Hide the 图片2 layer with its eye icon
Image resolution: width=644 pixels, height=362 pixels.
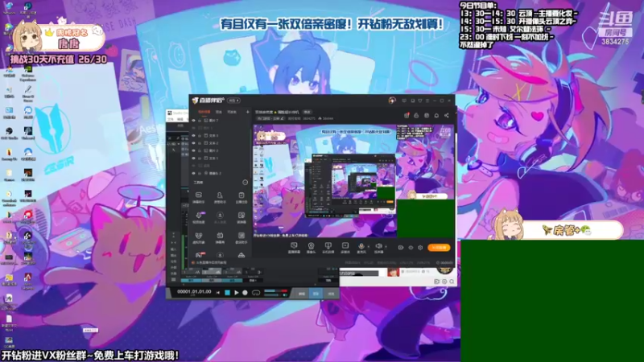point(193,150)
